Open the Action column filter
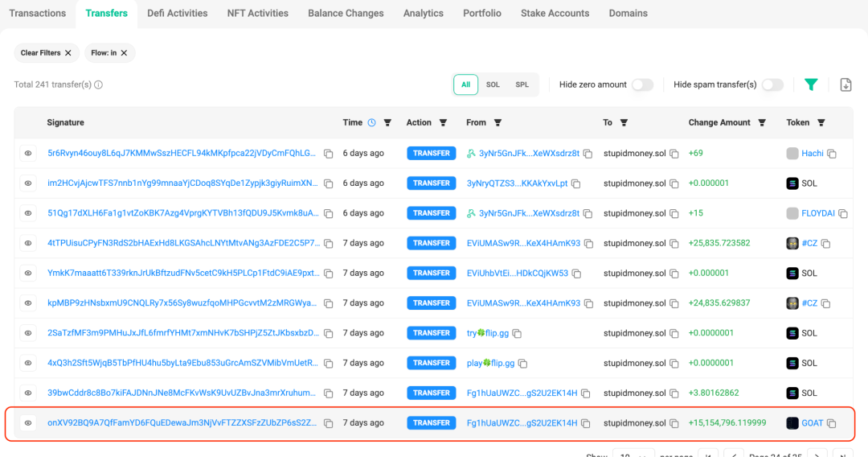868x457 pixels. pyautogui.click(x=443, y=123)
